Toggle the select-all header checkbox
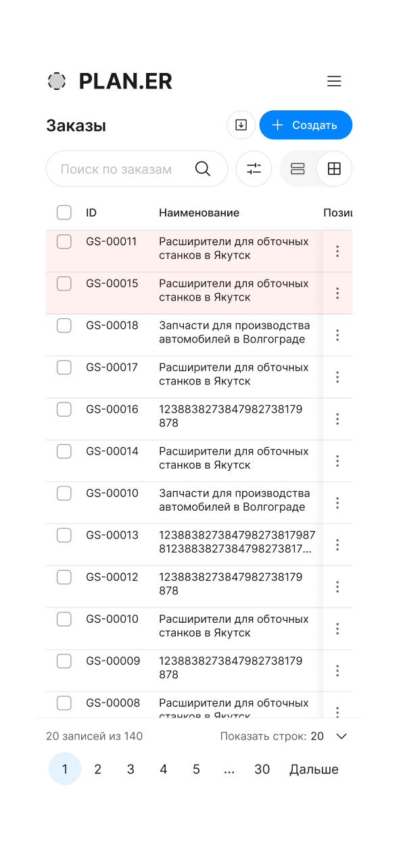Viewport: 403px width, 868px height. point(64,213)
